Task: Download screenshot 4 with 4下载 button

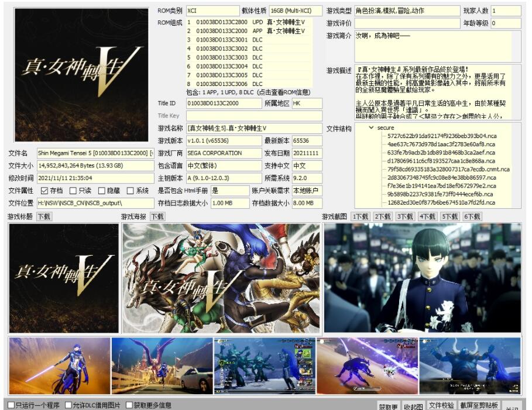Action: coord(427,216)
